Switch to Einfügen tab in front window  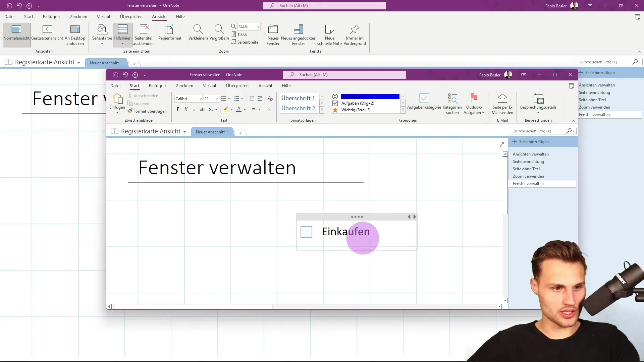(157, 86)
